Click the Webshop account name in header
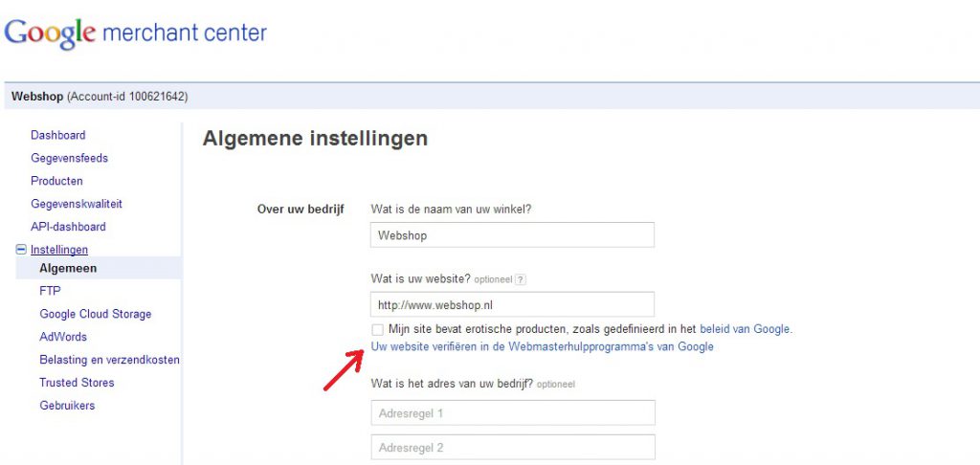Image resolution: width=980 pixels, height=465 pixels. click(37, 97)
